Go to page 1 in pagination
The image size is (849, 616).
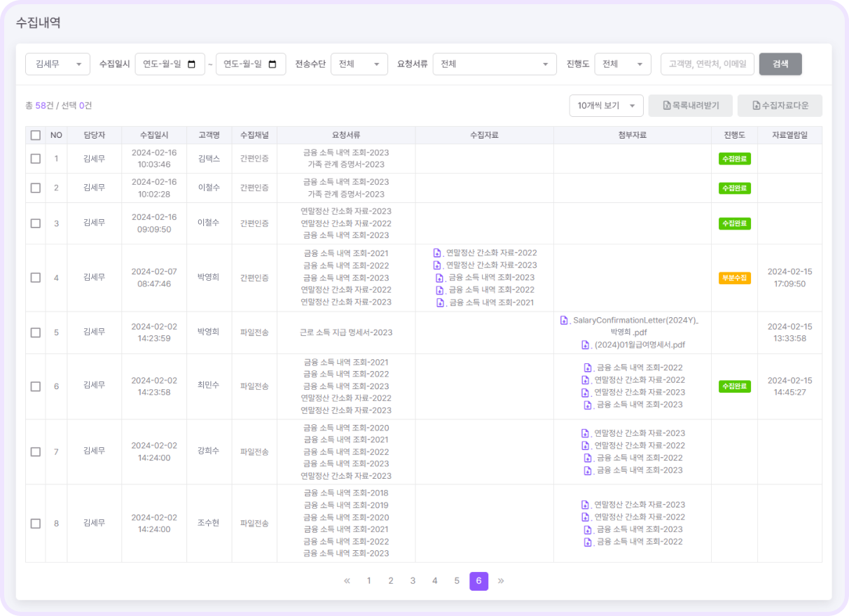(x=369, y=580)
